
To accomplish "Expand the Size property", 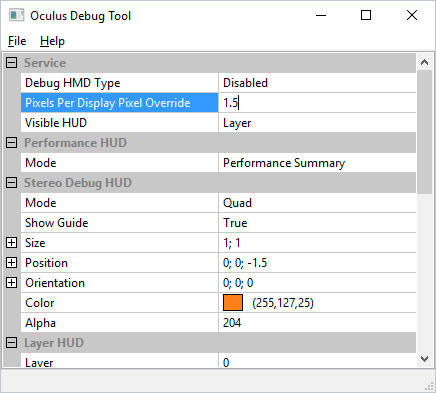I will pyautogui.click(x=11, y=243).
